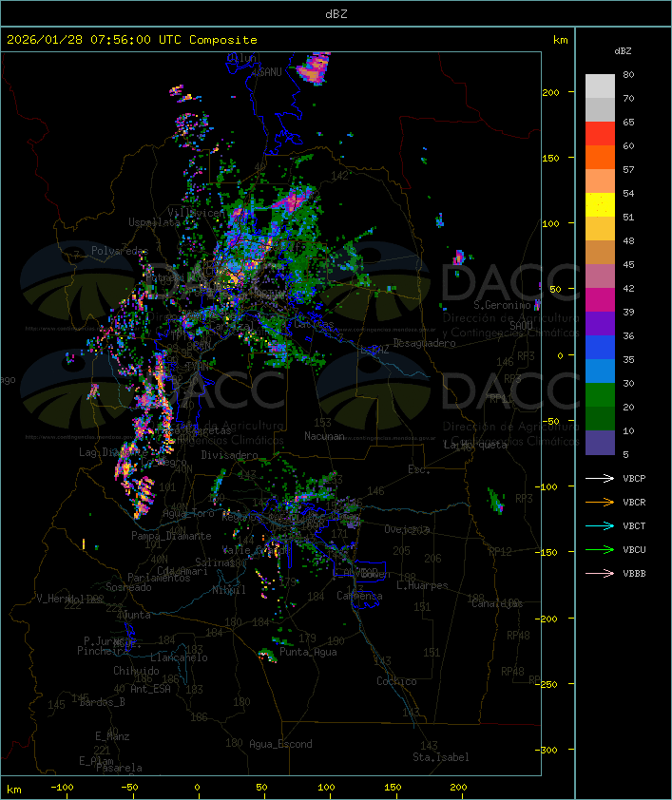Click the orange VBCR arrow icon
This screenshot has height=800, width=672.
point(600,502)
